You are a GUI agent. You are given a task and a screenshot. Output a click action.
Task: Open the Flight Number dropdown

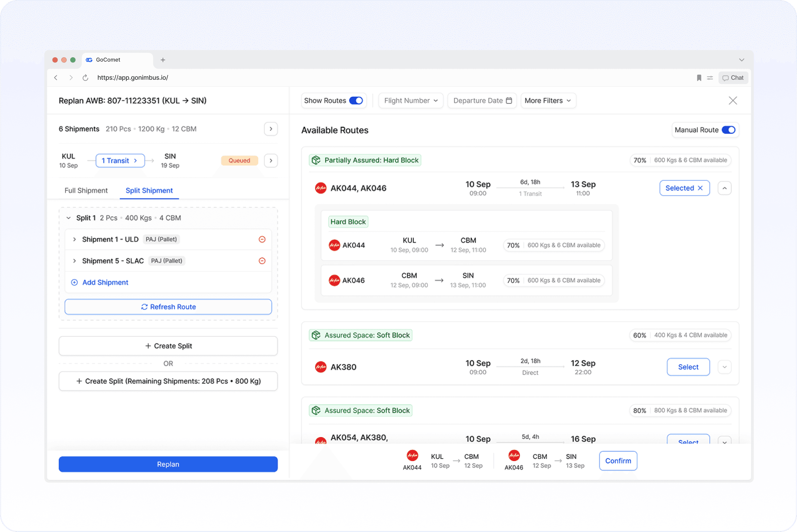coord(411,100)
